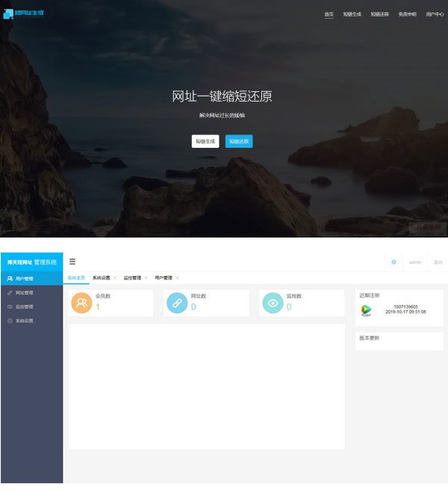The height and width of the screenshot is (493, 448).
Task: Open 系统设置 in the admin sidebar
Action: (24, 321)
